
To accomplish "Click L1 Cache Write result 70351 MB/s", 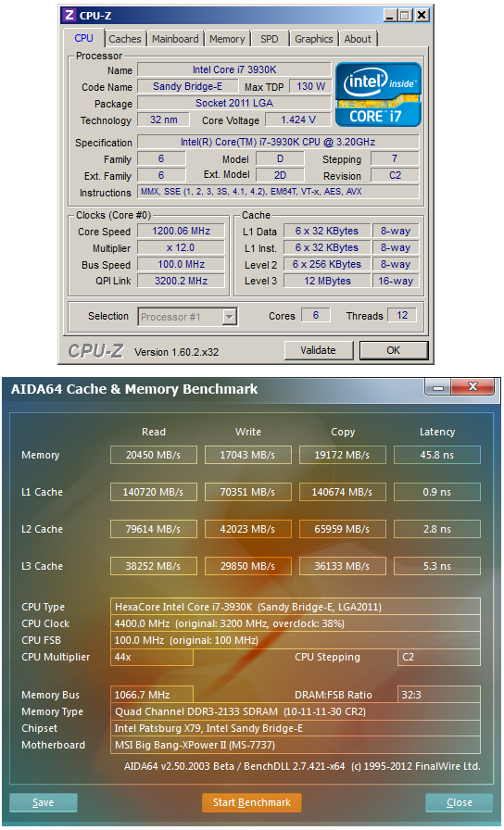I will pos(247,492).
